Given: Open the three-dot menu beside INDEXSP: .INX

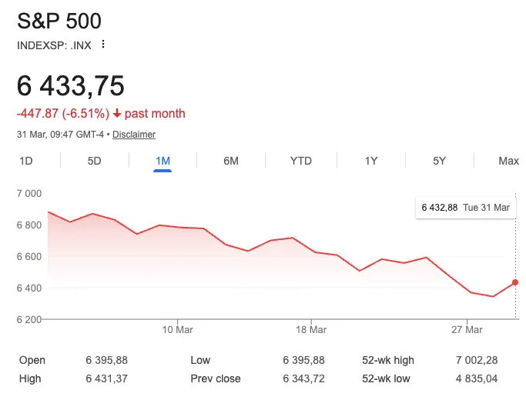Looking at the screenshot, I should [x=103, y=45].
